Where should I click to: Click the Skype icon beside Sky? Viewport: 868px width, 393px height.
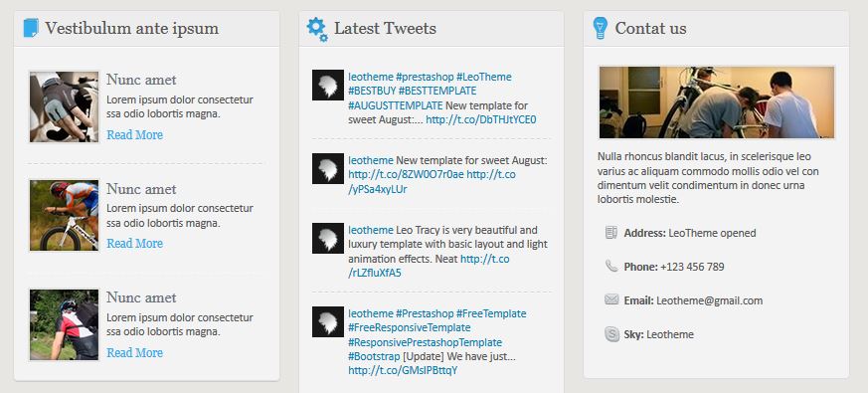pos(611,334)
